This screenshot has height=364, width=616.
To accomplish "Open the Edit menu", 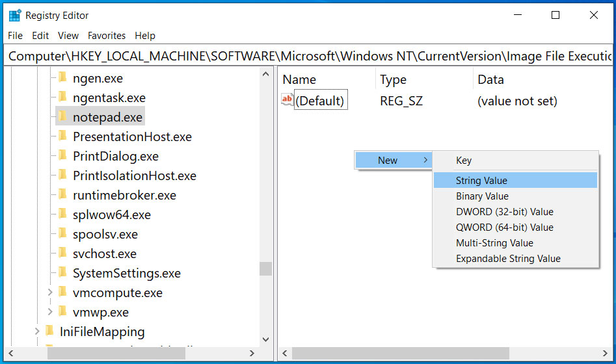I will tap(40, 36).
